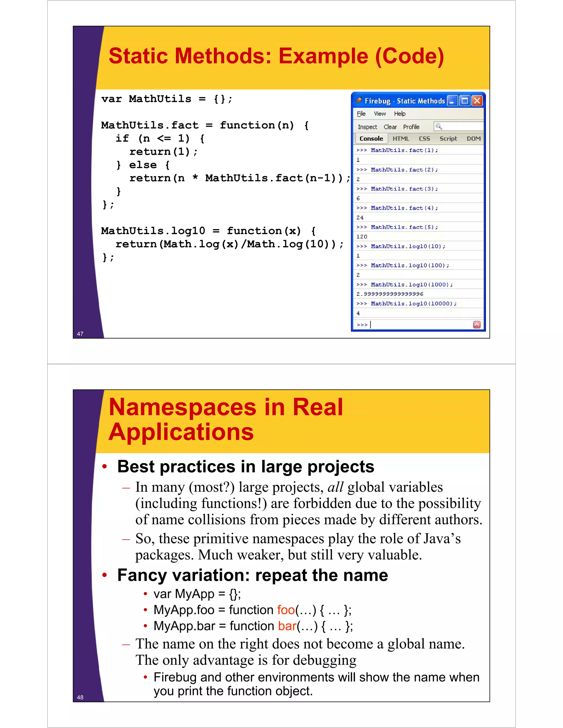
Task: Click the red command line expand arrow
Action: click(x=477, y=325)
